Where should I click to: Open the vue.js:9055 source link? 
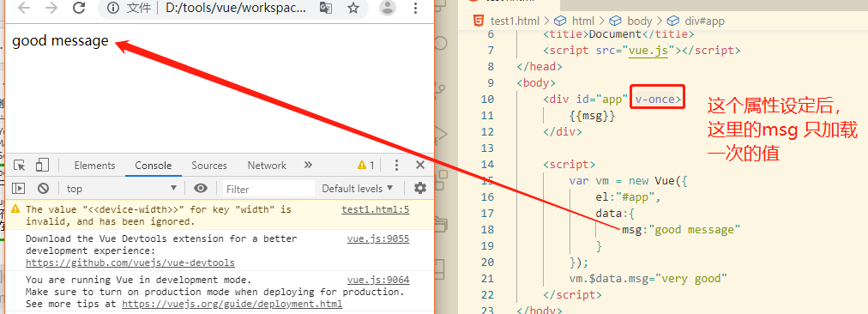point(378,239)
